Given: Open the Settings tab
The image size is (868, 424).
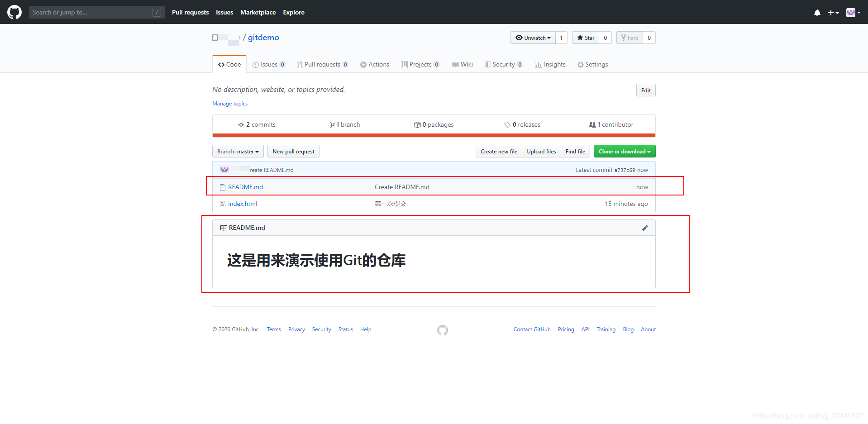Looking at the screenshot, I should click(592, 64).
